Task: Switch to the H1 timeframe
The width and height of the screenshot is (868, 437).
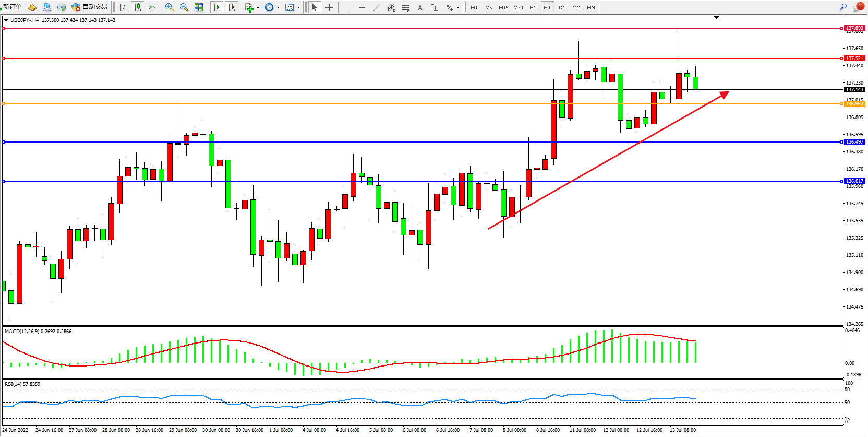Action: coord(533,7)
